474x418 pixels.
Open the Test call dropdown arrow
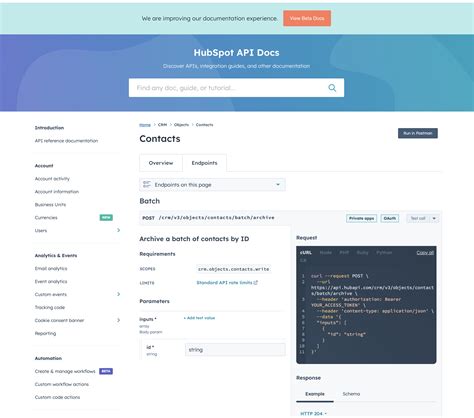[x=434, y=218]
